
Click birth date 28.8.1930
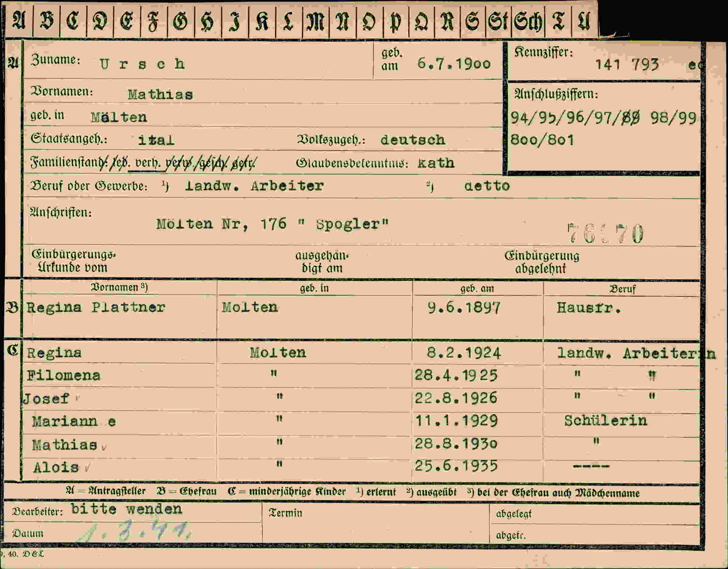456,444
